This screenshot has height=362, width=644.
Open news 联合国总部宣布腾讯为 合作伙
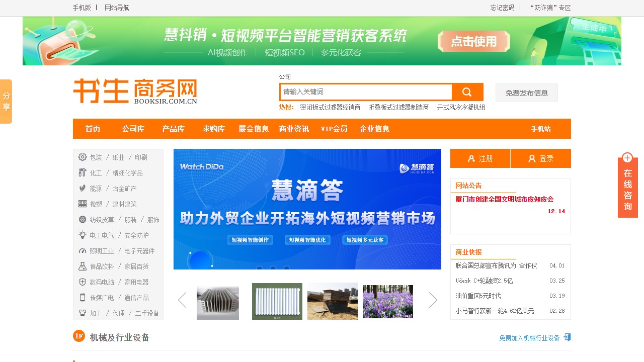click(x=496, y=265)
